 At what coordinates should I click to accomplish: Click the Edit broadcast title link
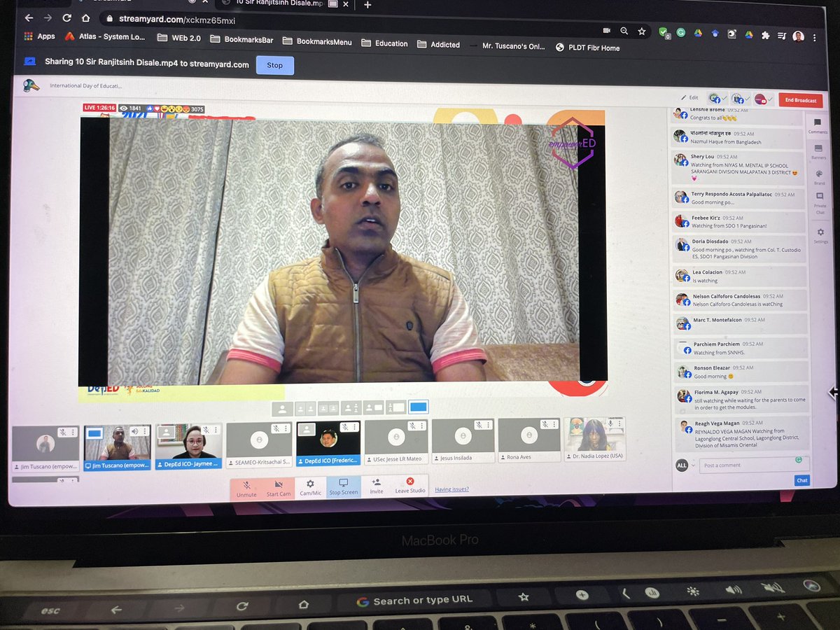pos(689,97)
